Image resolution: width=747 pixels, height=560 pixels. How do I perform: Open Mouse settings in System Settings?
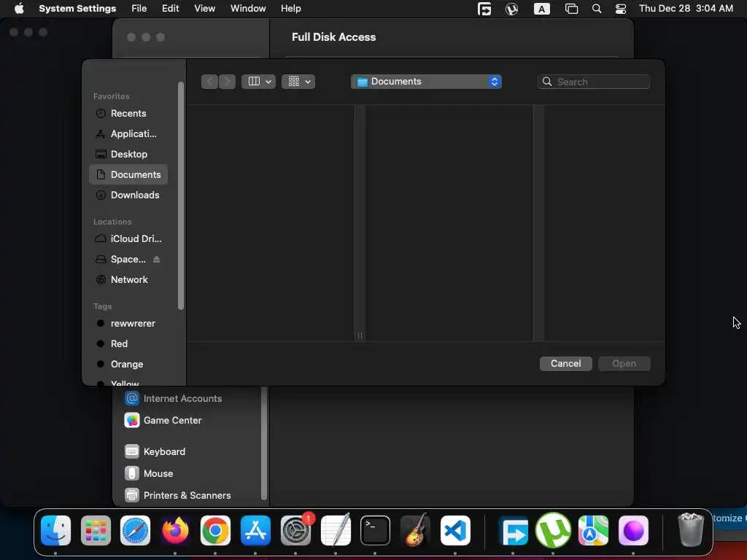pyautogui.click(x=149, y=473)
